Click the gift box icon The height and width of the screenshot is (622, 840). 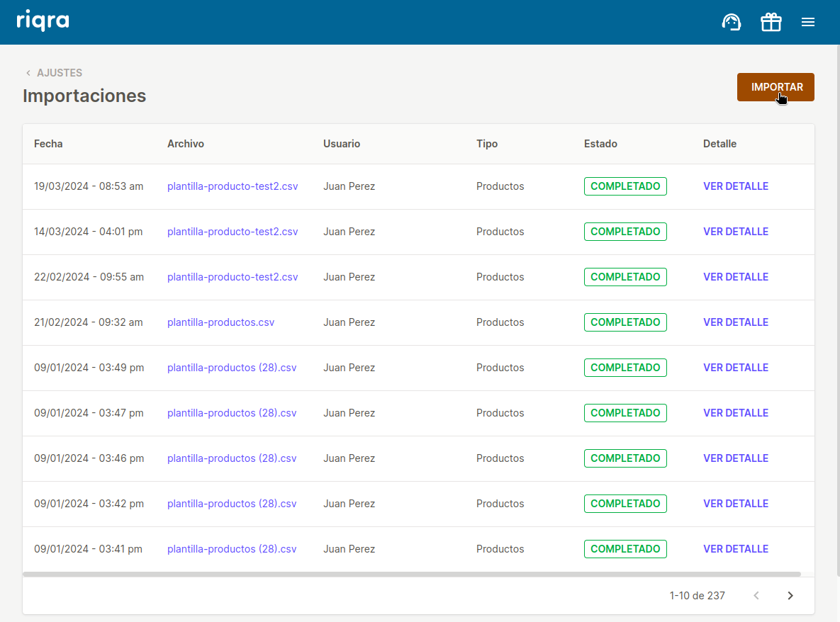click(x=771, y=22)
